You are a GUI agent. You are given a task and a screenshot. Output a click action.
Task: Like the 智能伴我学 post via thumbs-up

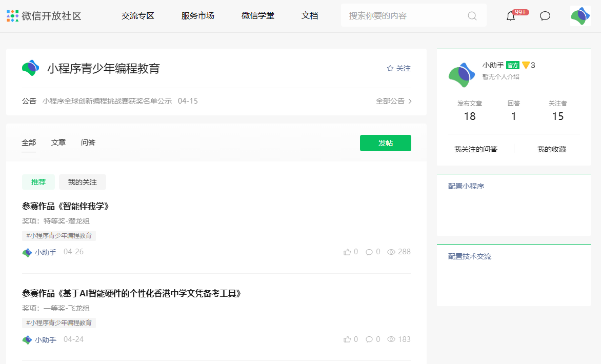(x=347, y=252)
